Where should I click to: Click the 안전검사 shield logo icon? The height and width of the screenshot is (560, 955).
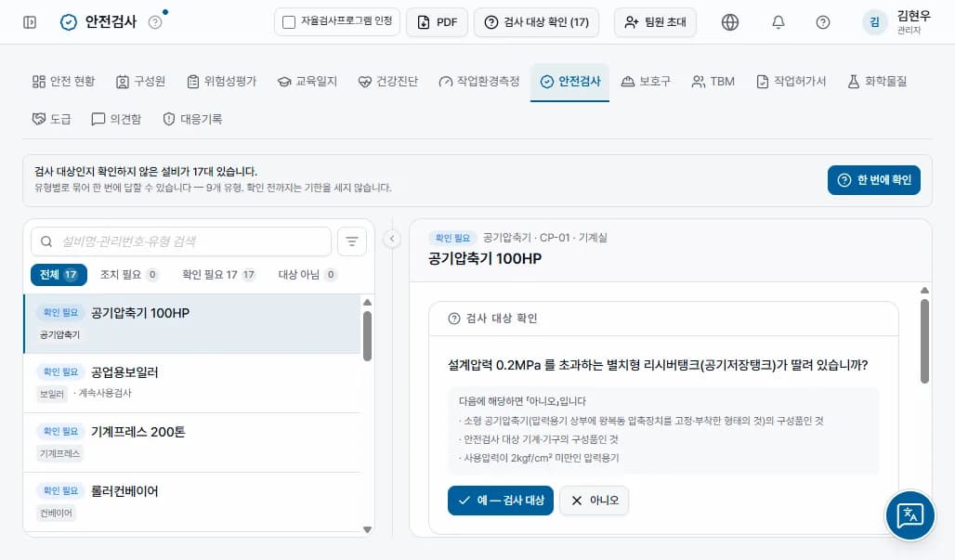tap(69, 22)
